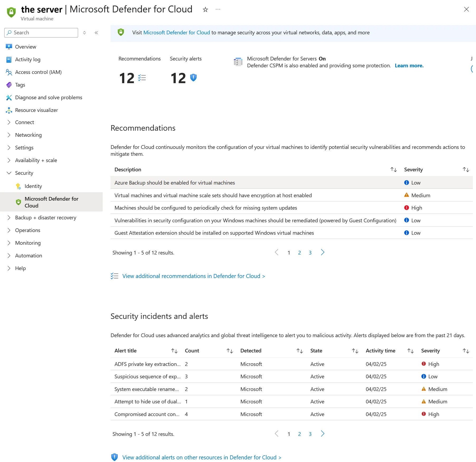The height and width of the screenshot is (462, 476).
Task: Sort alerts by Severity column
Action: pyautogui.click(x=466, y=351)
